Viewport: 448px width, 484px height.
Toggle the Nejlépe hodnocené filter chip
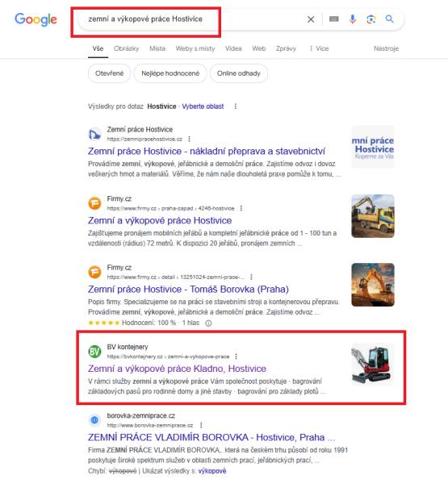pos(170,73)
